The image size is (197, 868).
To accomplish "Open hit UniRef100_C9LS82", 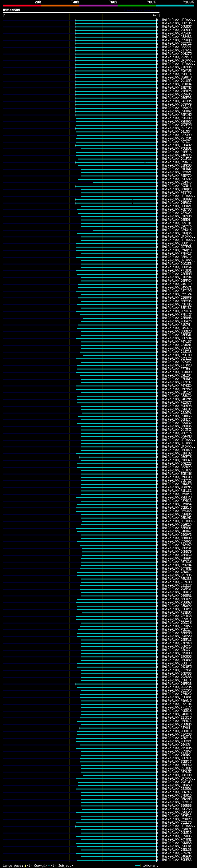I will coord(176,179).
